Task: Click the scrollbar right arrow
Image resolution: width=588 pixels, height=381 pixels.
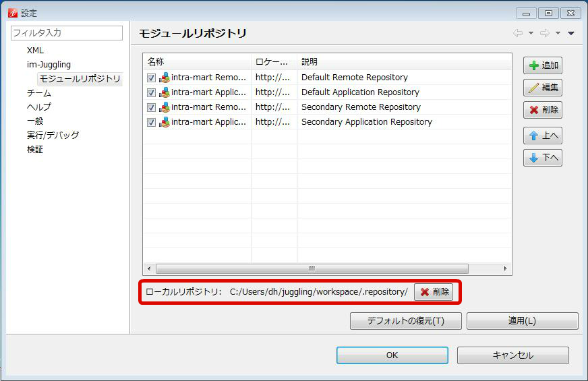Action: [506, 269]
